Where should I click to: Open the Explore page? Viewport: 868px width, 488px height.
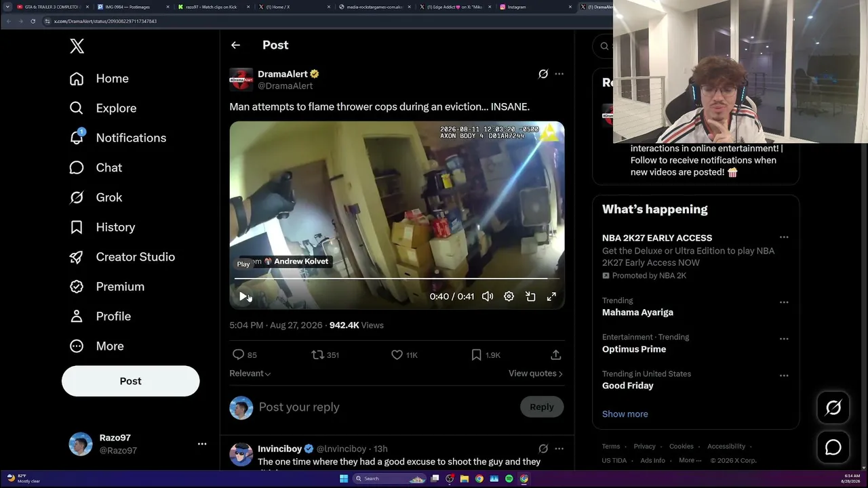(x=103, y=108)
